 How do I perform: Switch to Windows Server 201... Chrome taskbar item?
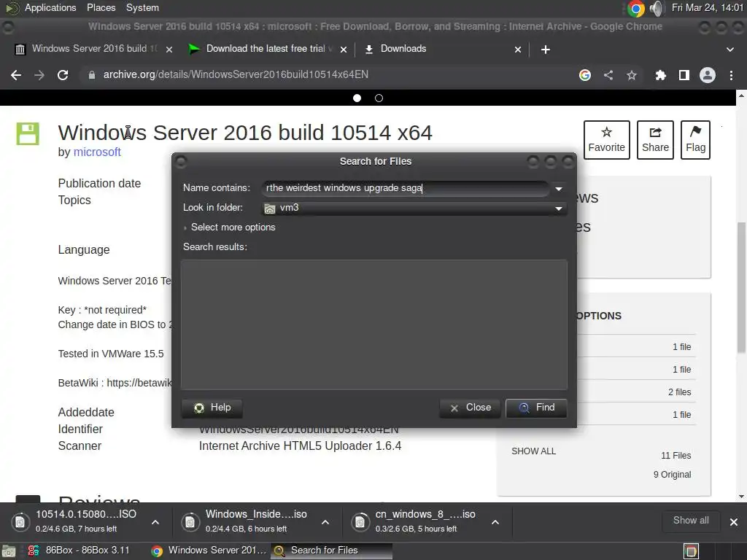(x=209, y=551)
